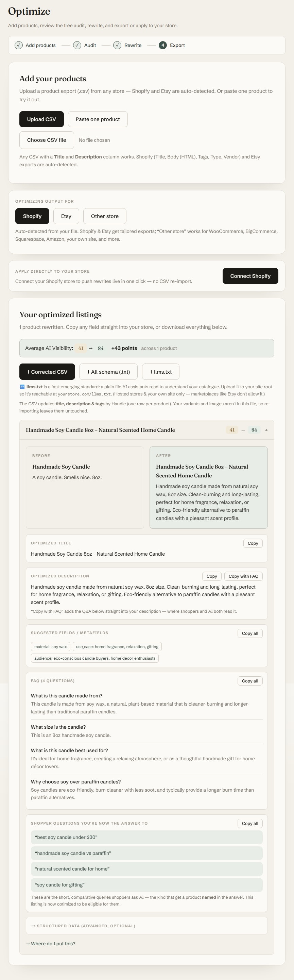Viewport: 294px width, 980px height.
Task: Copy the optimized description
Action: pos(212,576)
